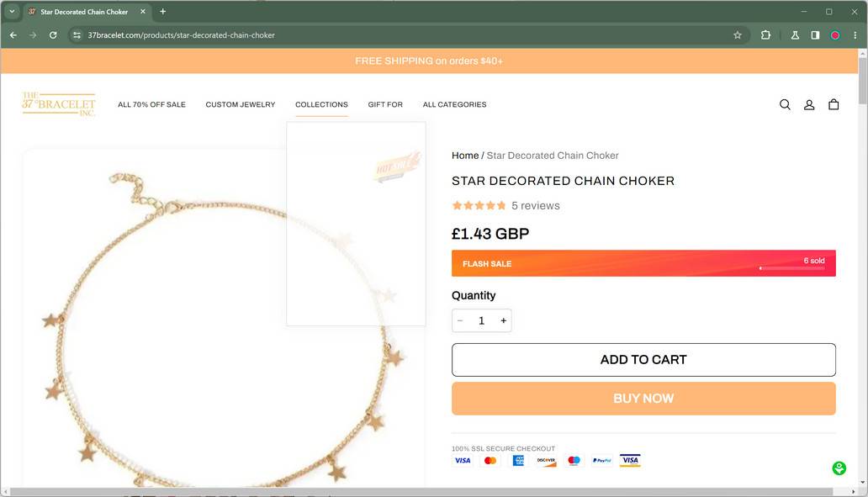Go to All 70% Off Sale

tap(151, 105)
